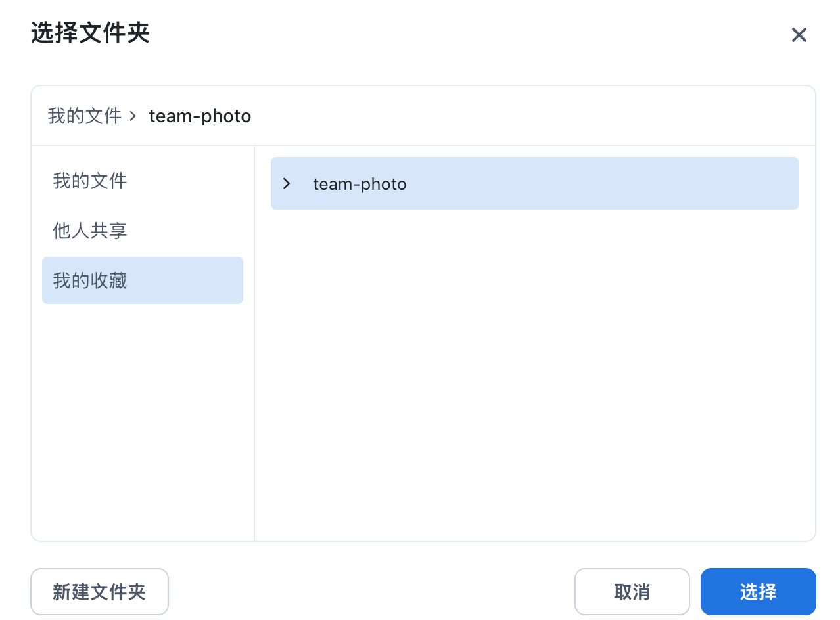Go to 我的文件 in the breadcrumb

(85, 116)
